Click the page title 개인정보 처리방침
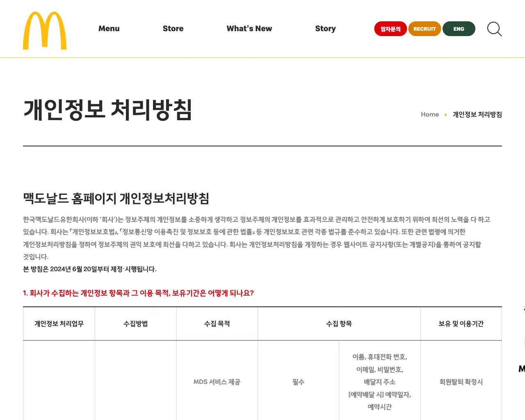Viewport: 525px width, 420px height. [108, 110]
